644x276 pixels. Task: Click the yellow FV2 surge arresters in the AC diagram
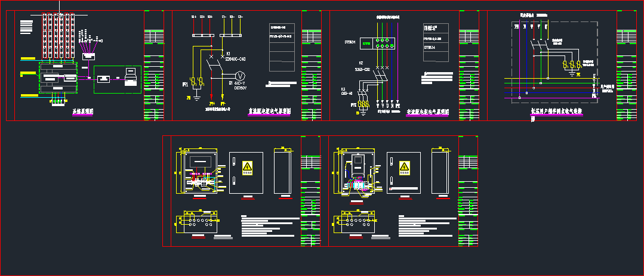[364, 105]
